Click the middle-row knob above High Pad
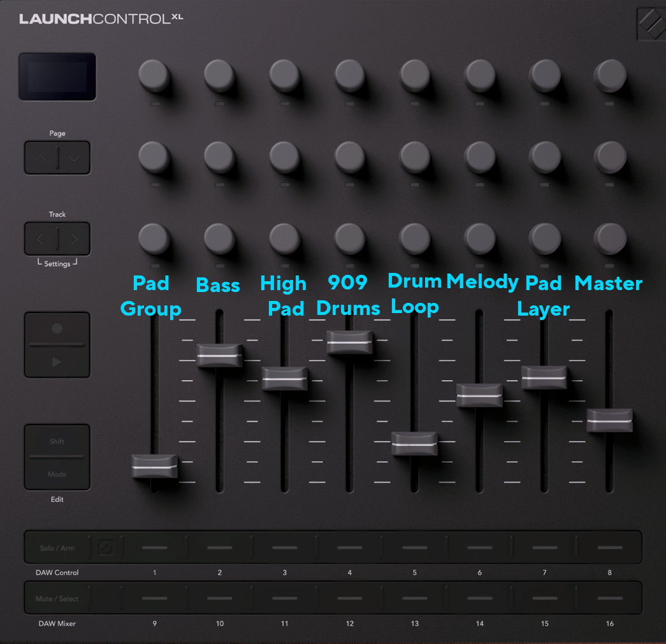The height and width of the screenshot is (644, 666). [285, 157]
